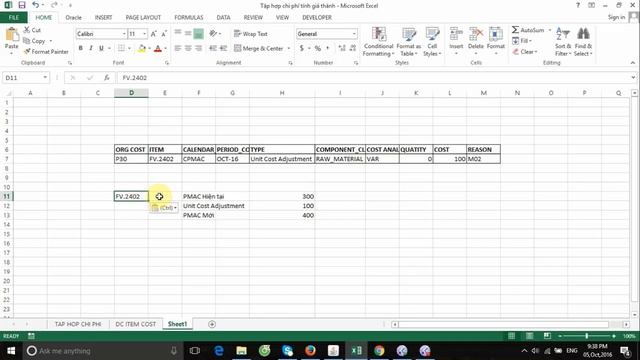Select the DC ITEM COST sheet tab
This screenshot has width=640, height=360.
(136, 324)
